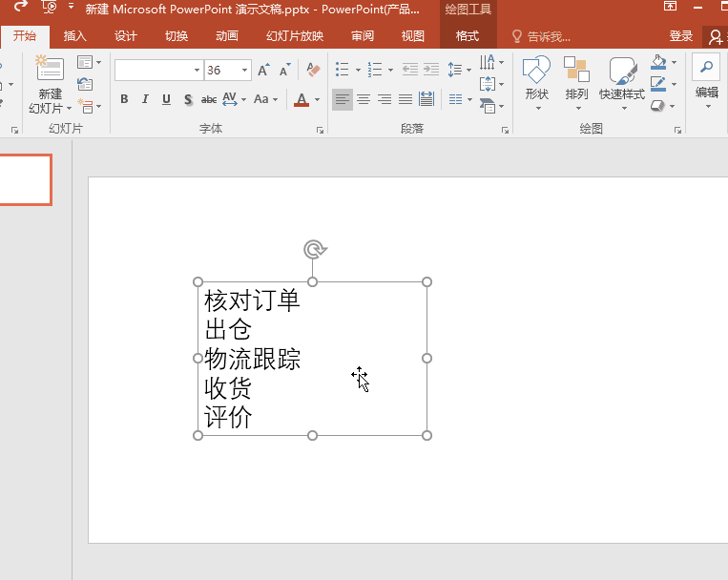Open the 插入 (Insert) tab
Viewport: 728px width, 580px height.
pyautogui.click(x=74, y=36)
